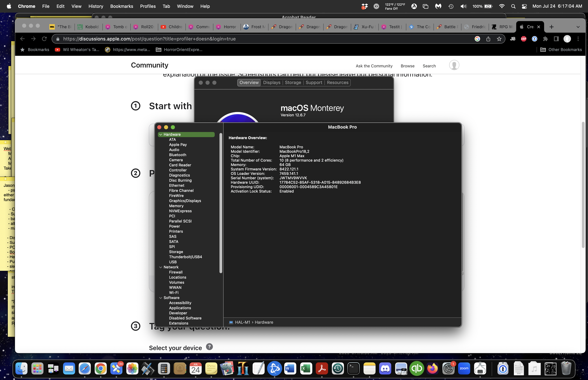588x380 pixels.
Task: Select Graphics/Displays in hardware list
Action: [x=185, y=201]
